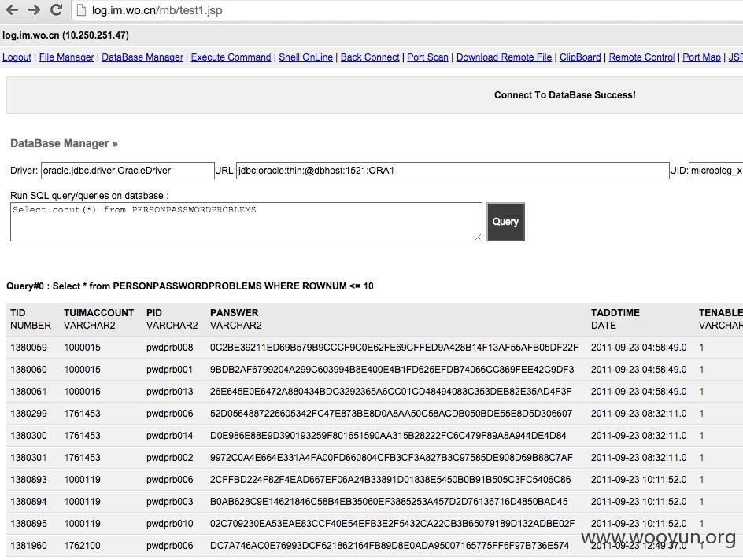Open the Port Scan link
The image size is (743, 560).
point(427,57)
